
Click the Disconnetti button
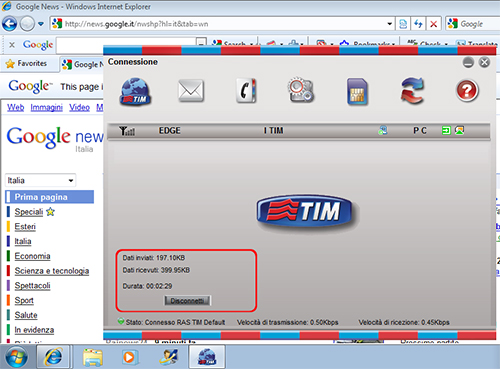[188, 300]
